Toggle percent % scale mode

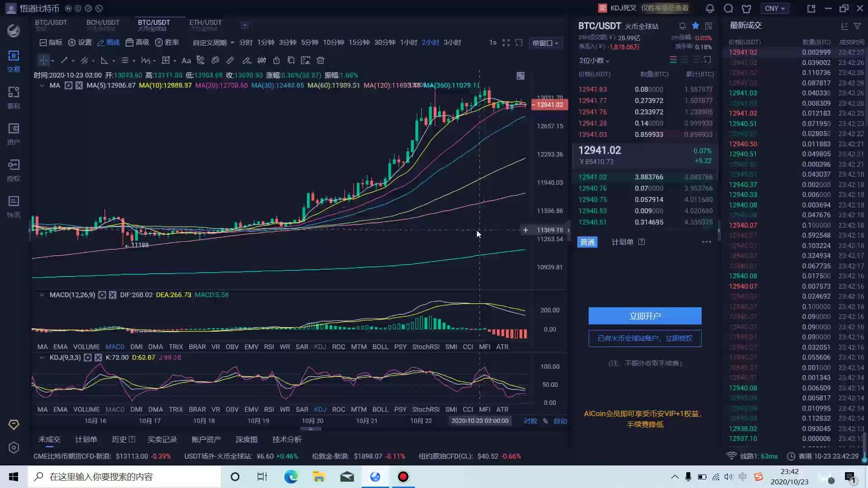point(545,421)
